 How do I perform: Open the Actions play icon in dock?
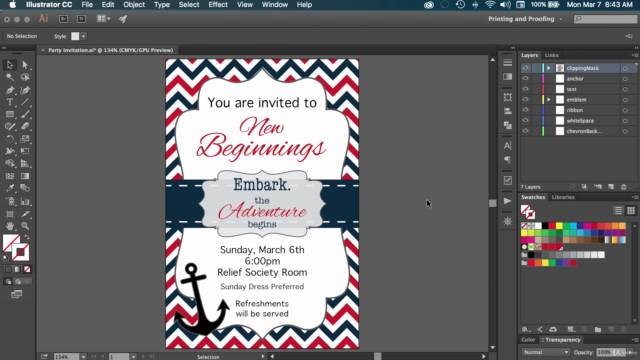[507, 201]
